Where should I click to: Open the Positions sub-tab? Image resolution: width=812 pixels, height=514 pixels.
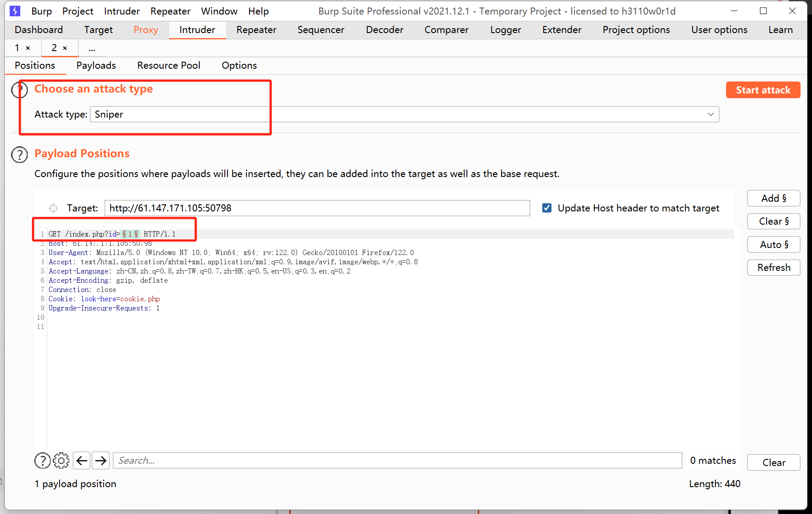35,66
